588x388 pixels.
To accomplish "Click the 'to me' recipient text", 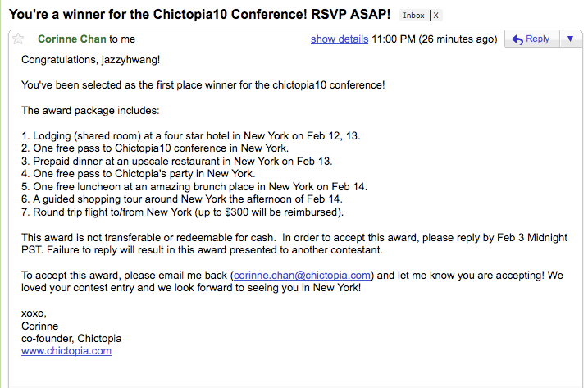I will tap(122, 39).
